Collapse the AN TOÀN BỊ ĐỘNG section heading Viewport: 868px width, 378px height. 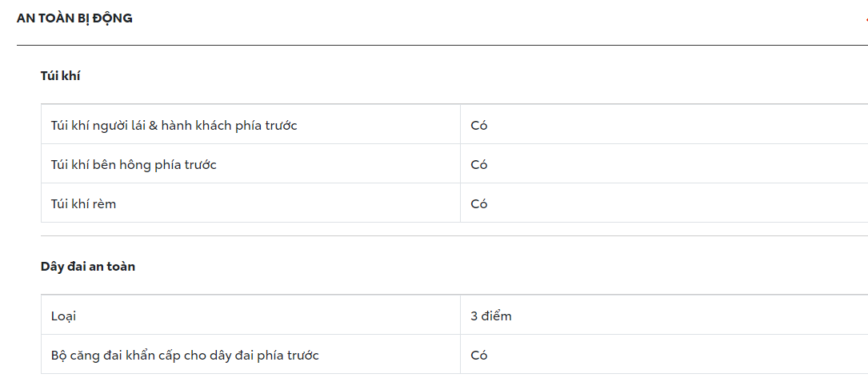coord(74,18)
